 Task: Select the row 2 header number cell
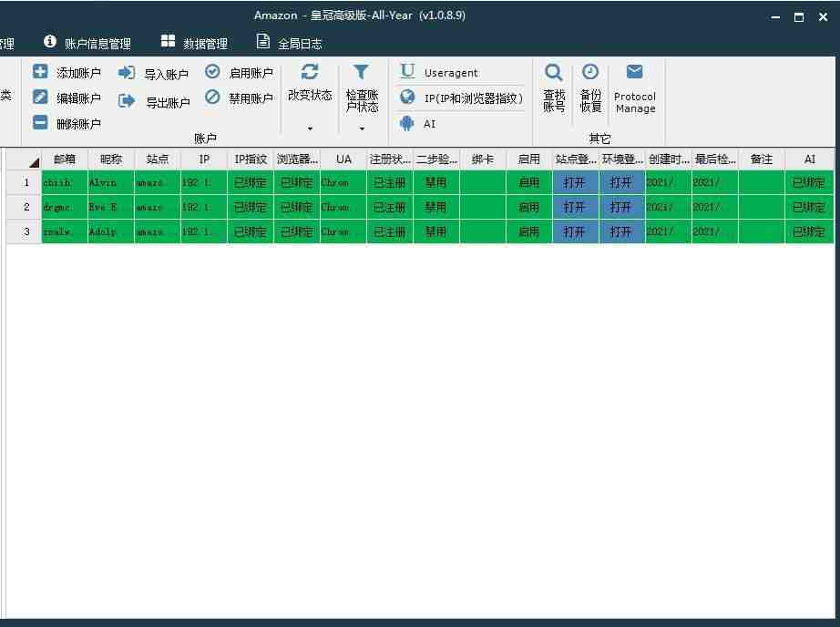(x=26, y=207)
